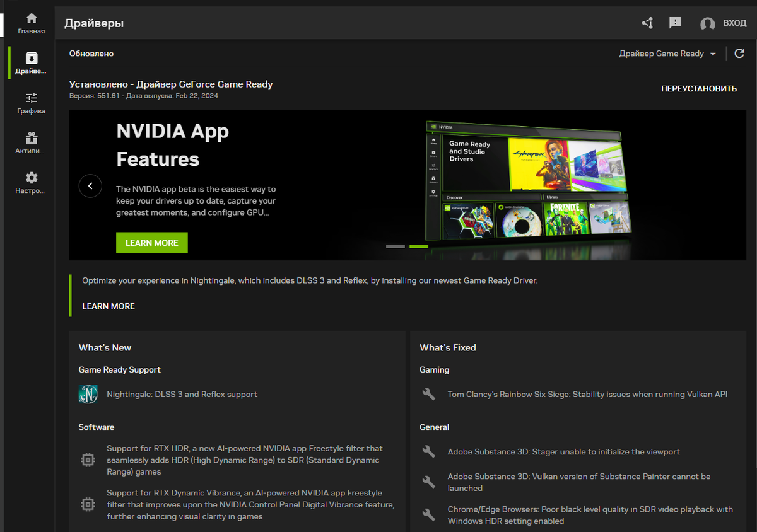757x532 pixels.
Task: Open the Драйвер Game Ready dropdown
Action: tap(667, 54)
